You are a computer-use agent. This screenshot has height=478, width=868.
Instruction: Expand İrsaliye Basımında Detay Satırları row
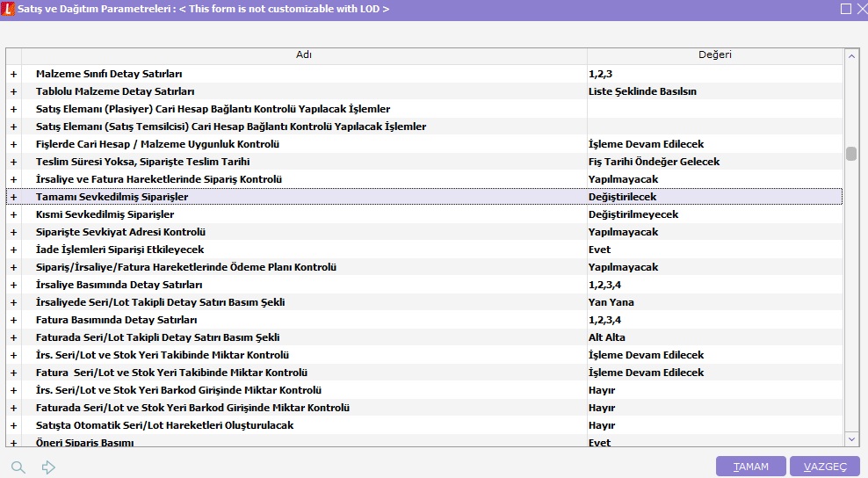click(x=13, y=285)
